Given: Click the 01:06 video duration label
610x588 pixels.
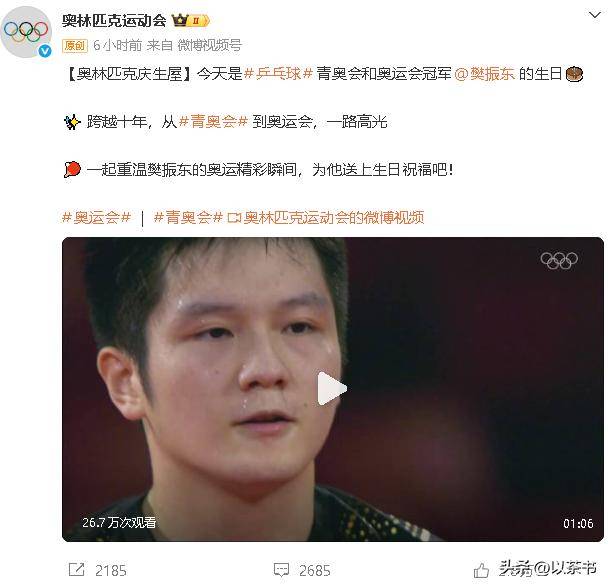Looking at the screenshot, I should click(578, 523).
